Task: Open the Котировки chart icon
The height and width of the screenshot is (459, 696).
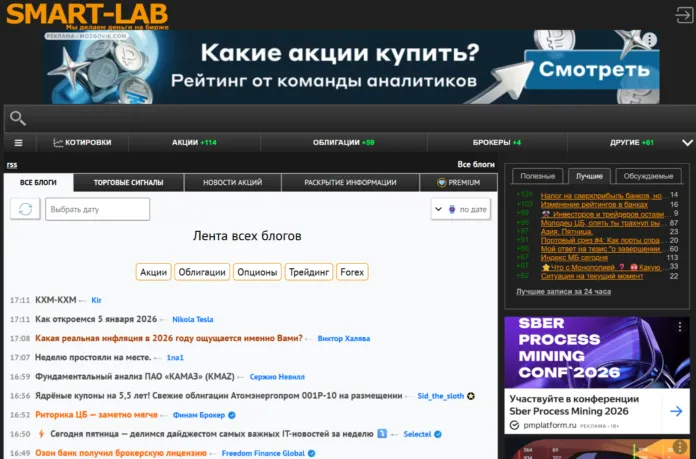Action: click(58, 142)
